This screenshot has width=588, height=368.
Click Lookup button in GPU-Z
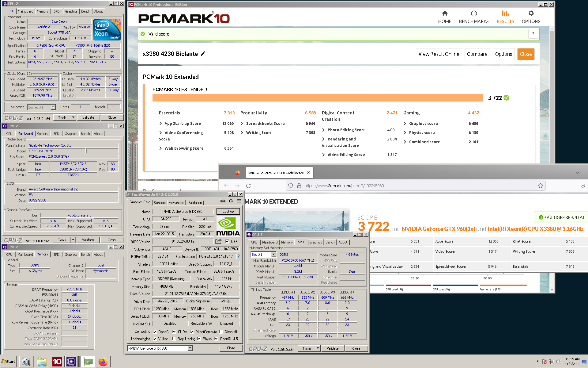(228, 211)
